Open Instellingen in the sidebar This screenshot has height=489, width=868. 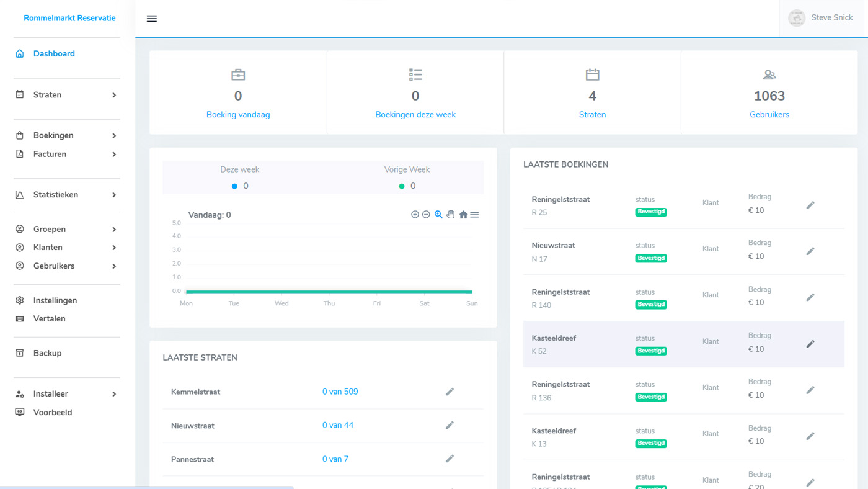(x=55, y=300)
